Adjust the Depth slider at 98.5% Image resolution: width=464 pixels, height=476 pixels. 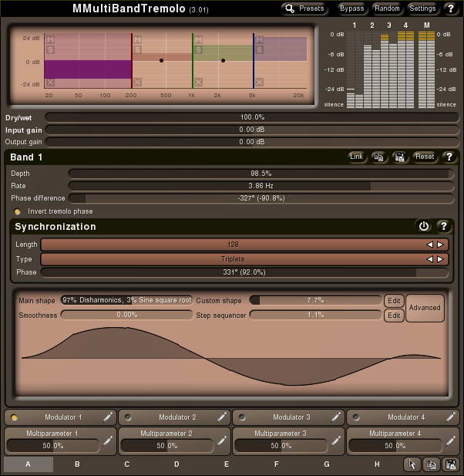coord(261,174)
